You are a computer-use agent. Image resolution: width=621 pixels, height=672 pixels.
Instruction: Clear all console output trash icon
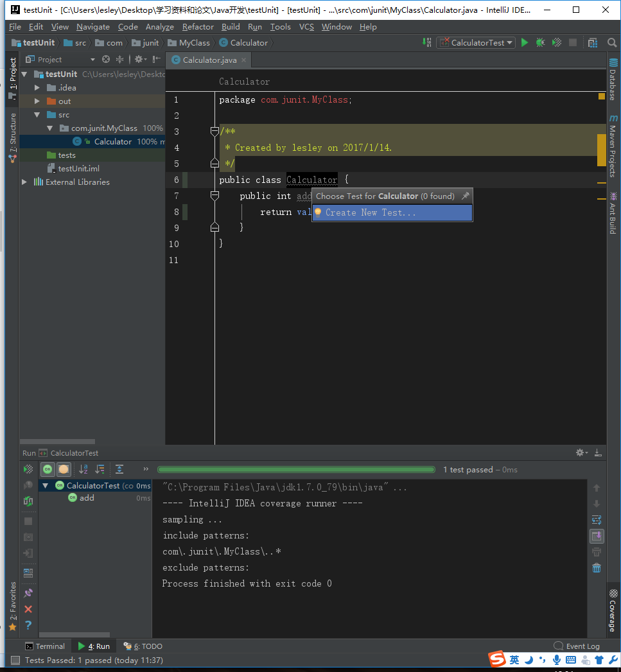point(597,568)
